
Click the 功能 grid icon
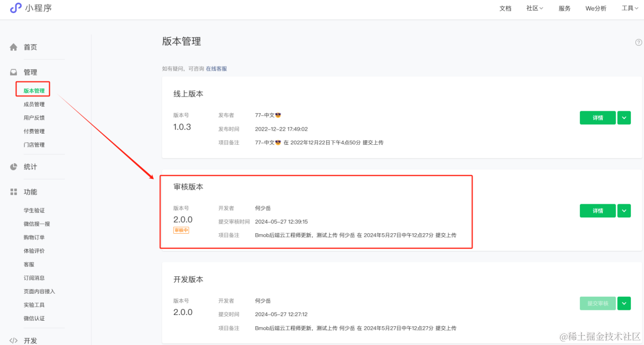tap(14, 192)
